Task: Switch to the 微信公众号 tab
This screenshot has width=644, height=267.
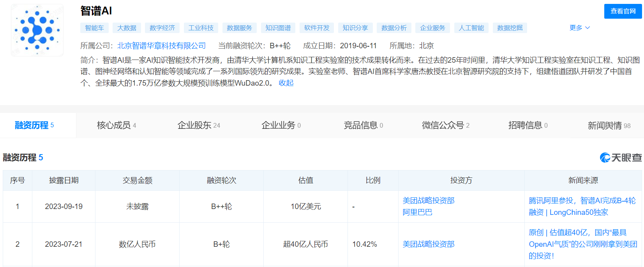Action: [x=446, y=125]
